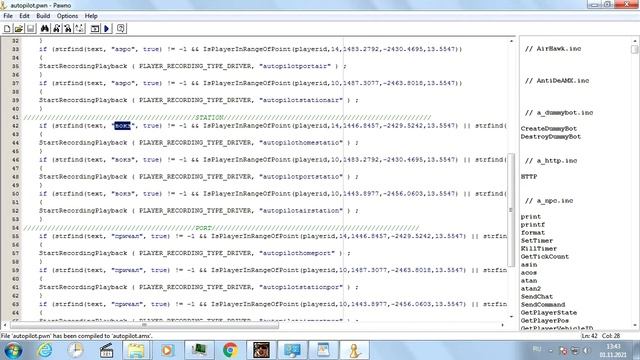Select GetPlayerState in the function list

tap(549, 313)
